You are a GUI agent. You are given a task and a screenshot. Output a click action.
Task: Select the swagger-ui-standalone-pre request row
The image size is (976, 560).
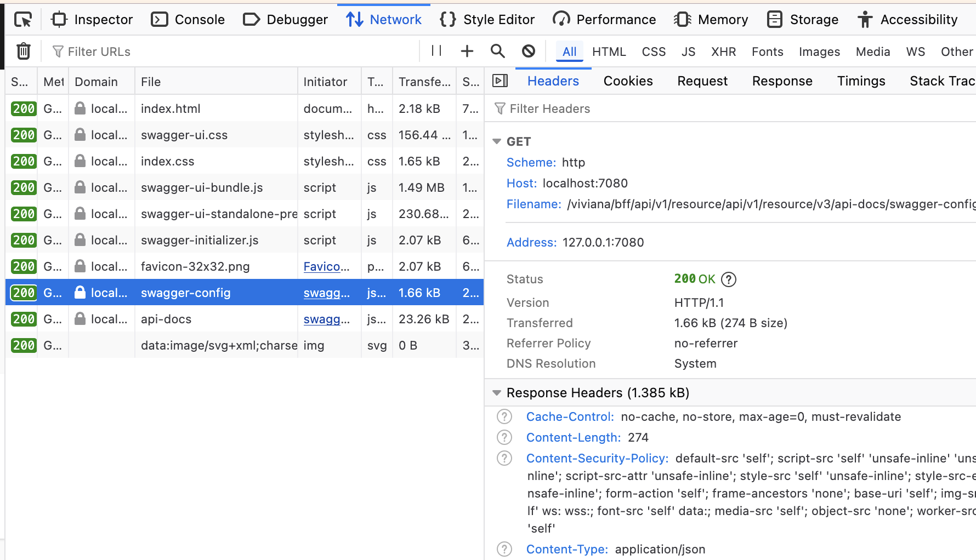(245, 214)
